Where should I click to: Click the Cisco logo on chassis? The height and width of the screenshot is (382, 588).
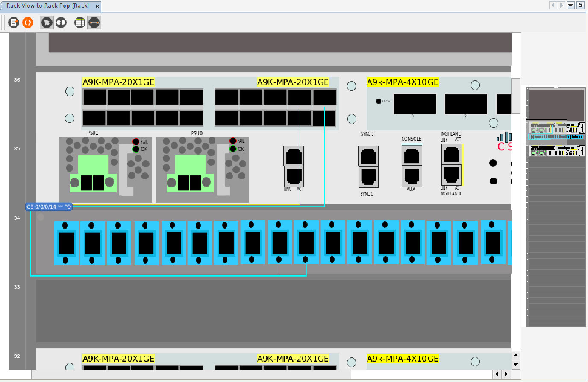point(504,142)
